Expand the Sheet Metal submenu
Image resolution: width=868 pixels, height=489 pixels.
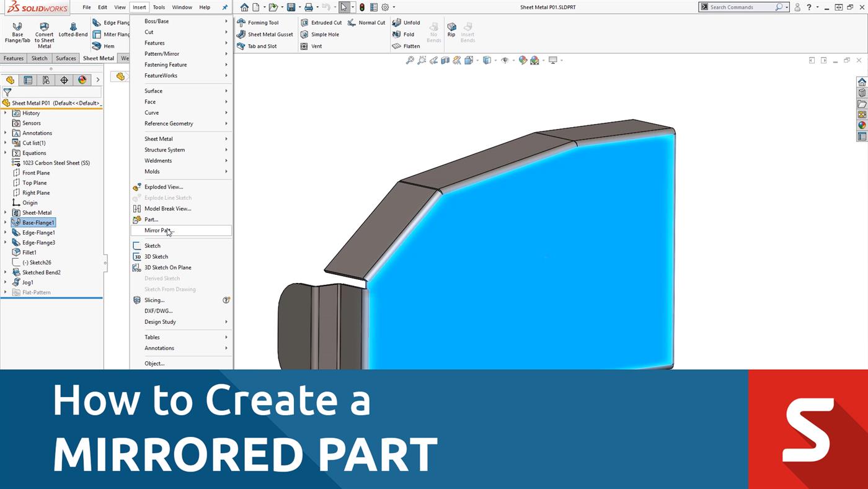[158, 138]
